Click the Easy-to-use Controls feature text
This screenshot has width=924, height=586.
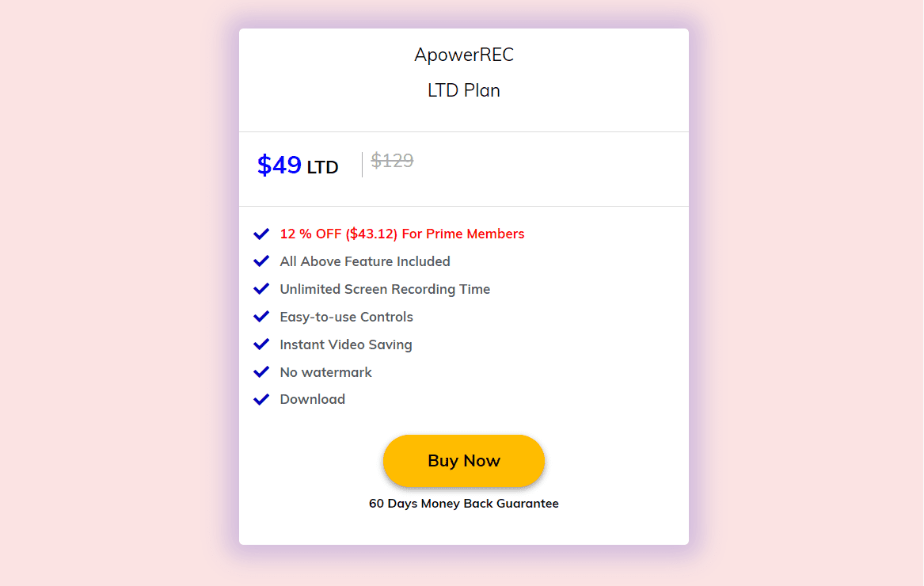346,316
